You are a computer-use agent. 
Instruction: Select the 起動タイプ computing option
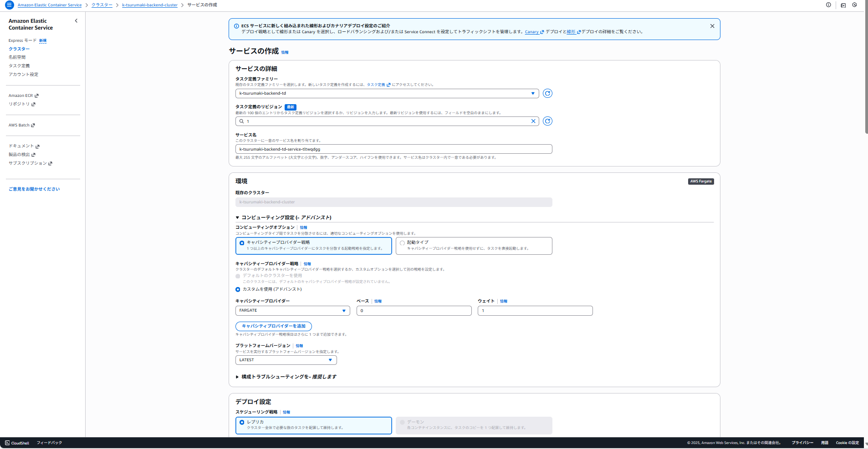click(x=474, y=246)
